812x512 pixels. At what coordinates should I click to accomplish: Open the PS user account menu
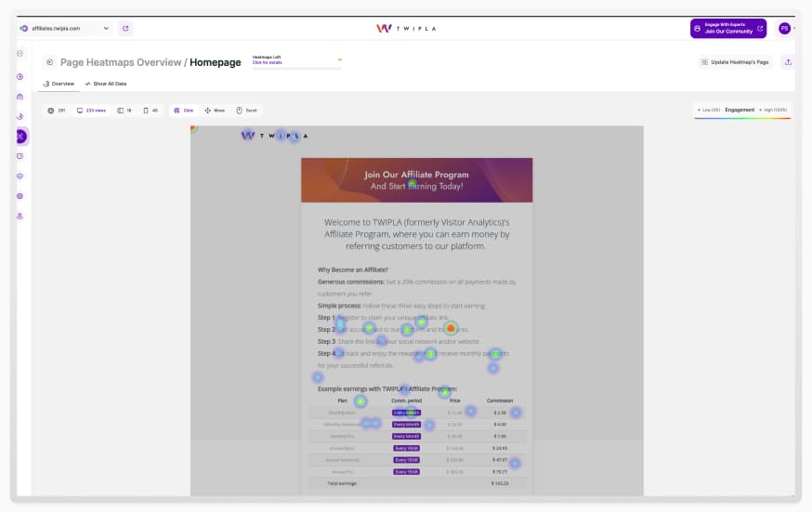(x=784, y=29)
